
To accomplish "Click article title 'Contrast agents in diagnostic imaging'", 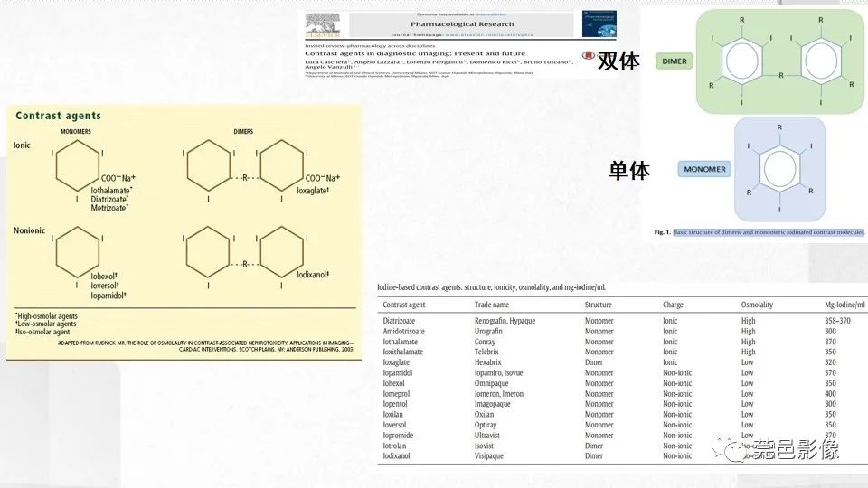I will (x=415, y=53).
